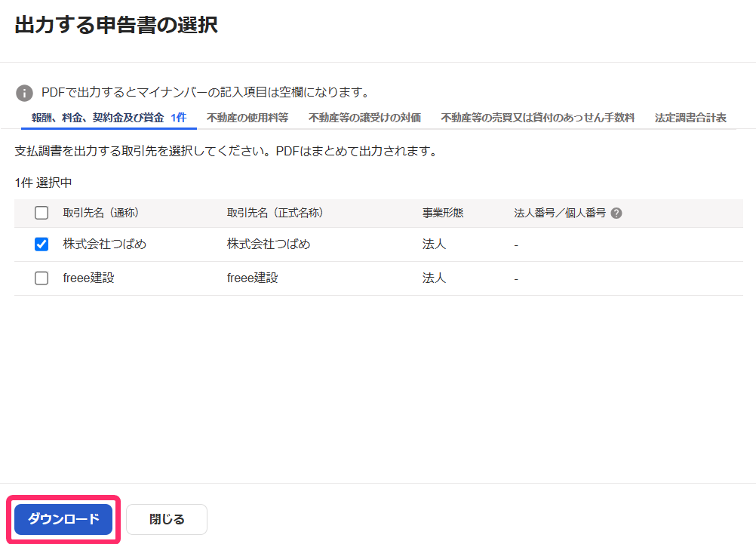The image size is (756, 544).
Task: Click 法人 in the 株式会社つばめ row
Action: 434,244
